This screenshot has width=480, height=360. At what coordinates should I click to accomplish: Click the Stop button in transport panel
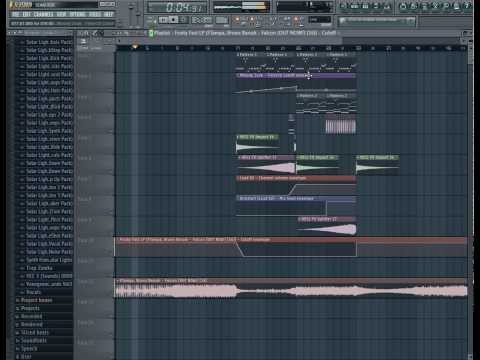pyautogui.click(x=174, y=20)
